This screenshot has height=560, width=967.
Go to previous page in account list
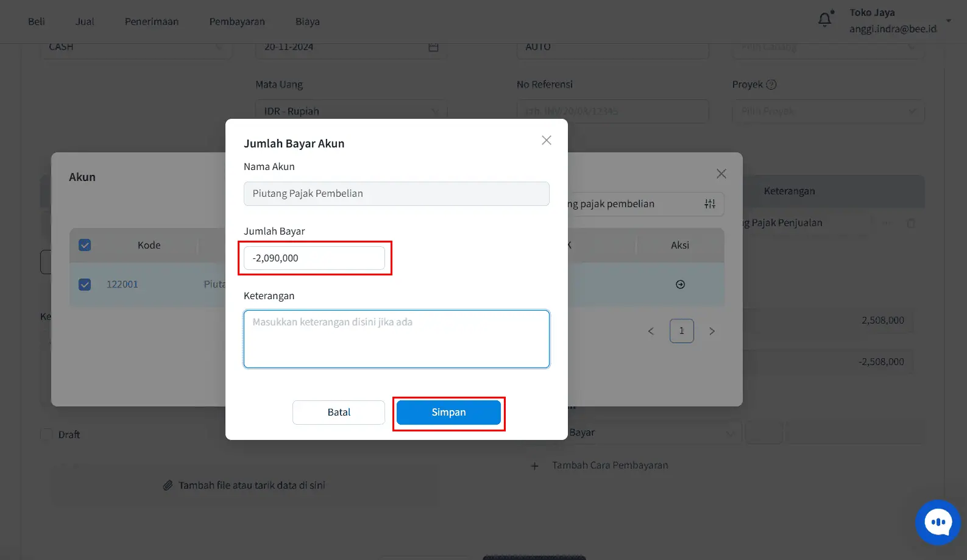(x=651, y=331)
